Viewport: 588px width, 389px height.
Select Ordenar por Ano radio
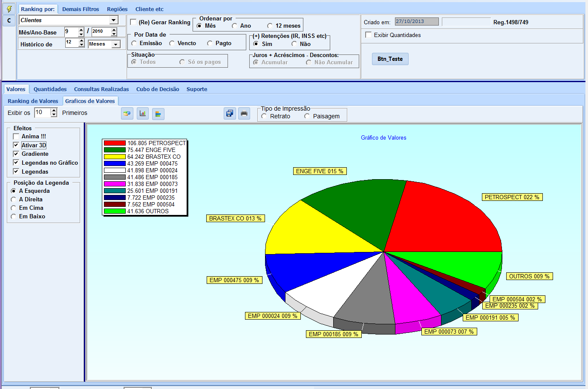click(234, 26)
